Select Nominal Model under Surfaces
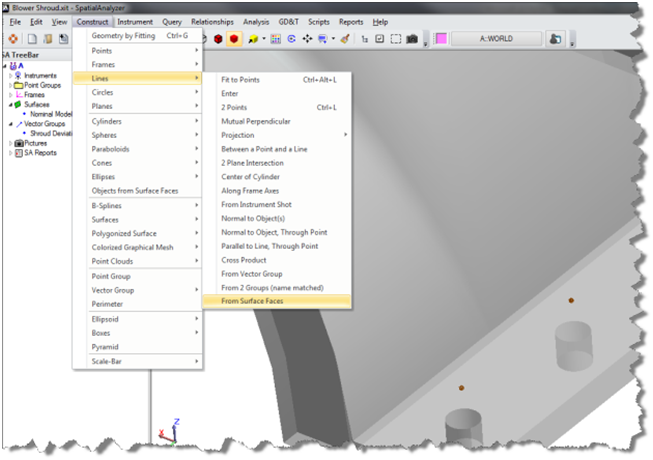The image size is (653, 460). [x=50, y=114]
